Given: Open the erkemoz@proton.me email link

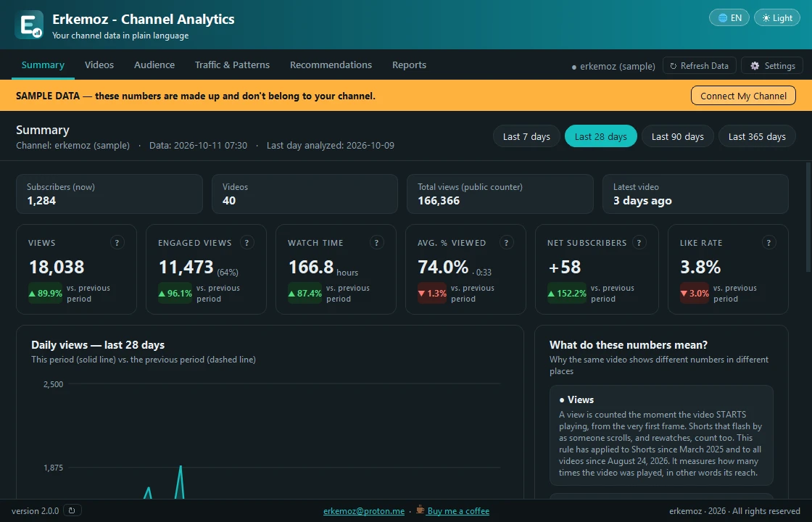Looking at the screenshot, I should coord(363,511).
